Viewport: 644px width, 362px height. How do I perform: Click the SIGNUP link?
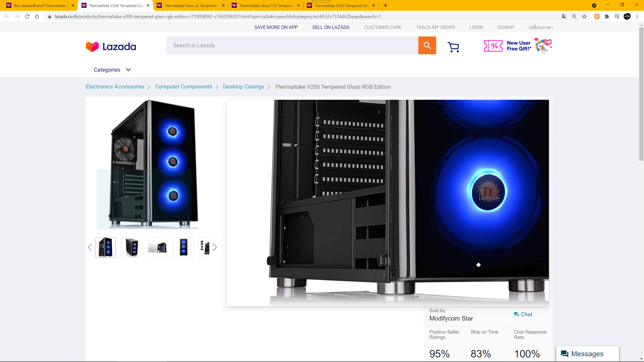[506, 27]
